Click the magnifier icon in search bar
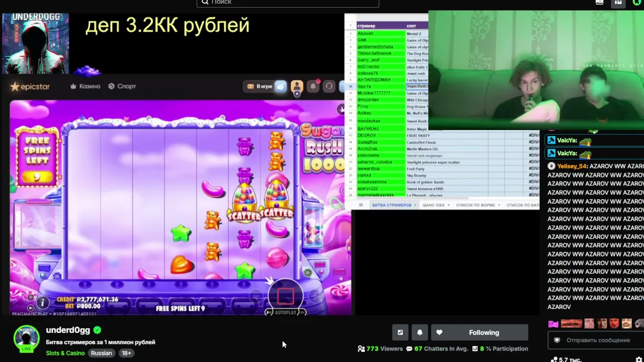Screen dimensions: 644x362 coord(205,2)
